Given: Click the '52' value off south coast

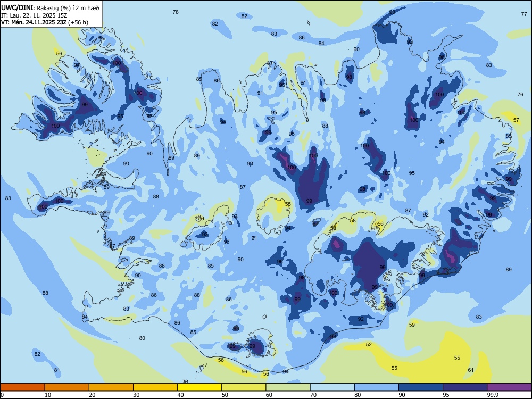Looking at the screenshot, I should (x=369, y=344).
